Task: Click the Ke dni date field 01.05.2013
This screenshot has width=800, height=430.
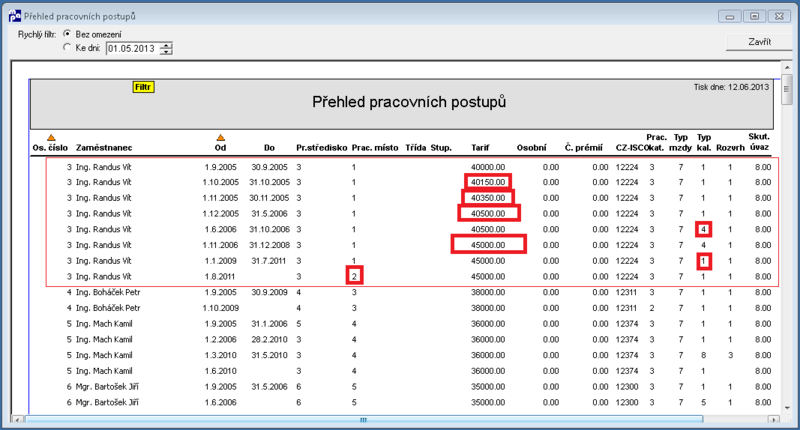Action: (x=132, y=48)
